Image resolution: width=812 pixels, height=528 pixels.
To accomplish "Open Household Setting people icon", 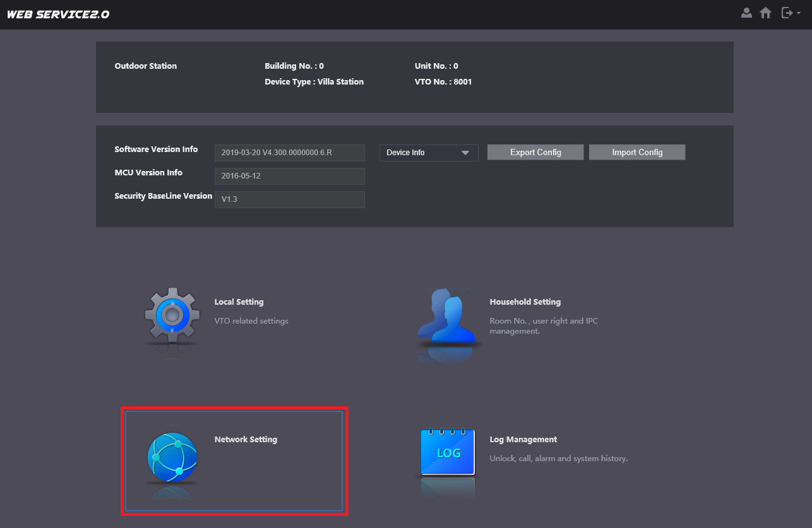I will (x=448, y=317).
